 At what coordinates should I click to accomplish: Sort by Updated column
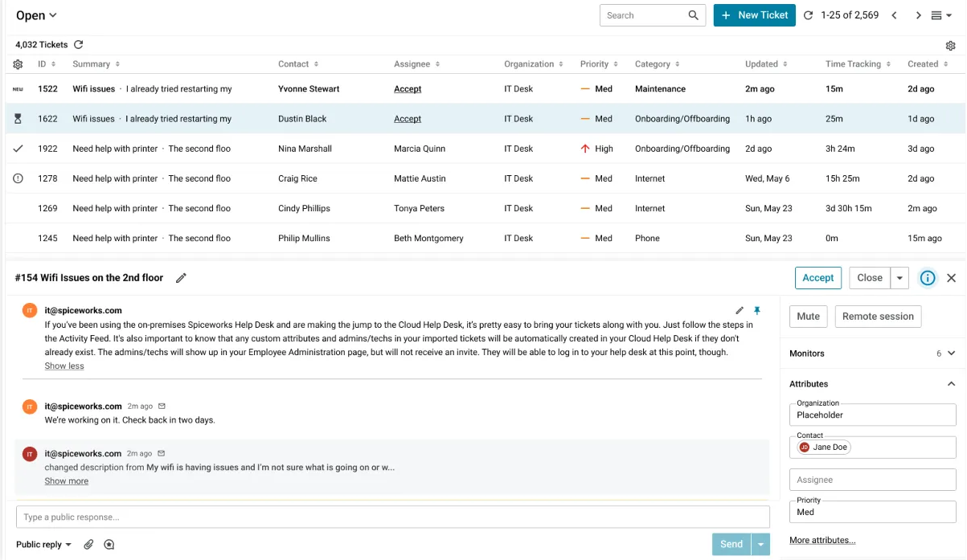[766, 64]
